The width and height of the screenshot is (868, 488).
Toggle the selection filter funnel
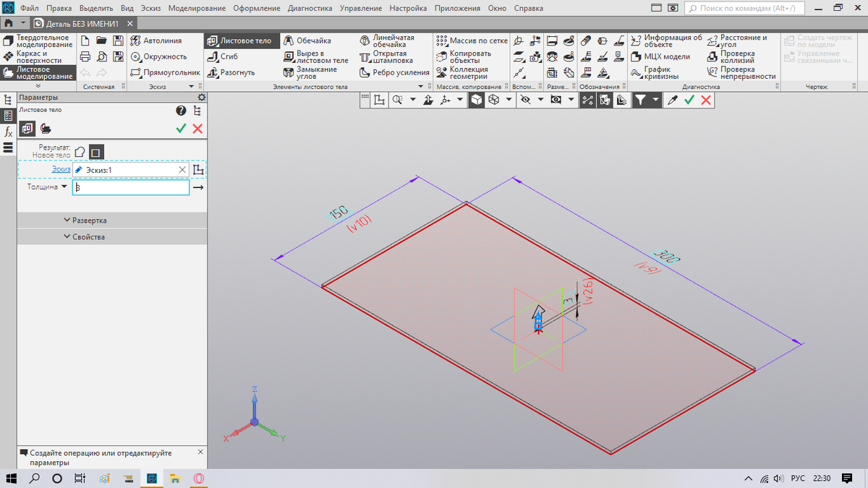pos(641,100)
